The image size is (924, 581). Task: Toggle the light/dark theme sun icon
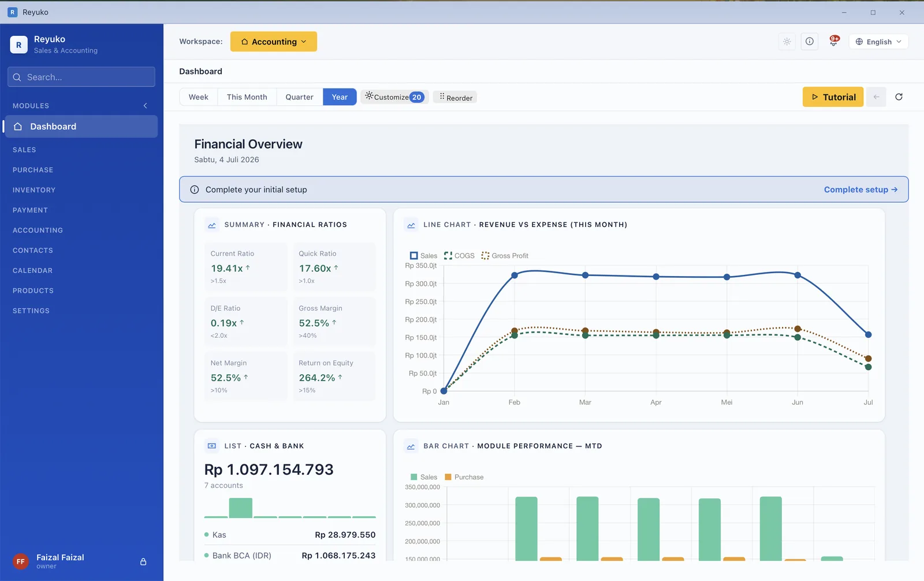click(787, 42)
